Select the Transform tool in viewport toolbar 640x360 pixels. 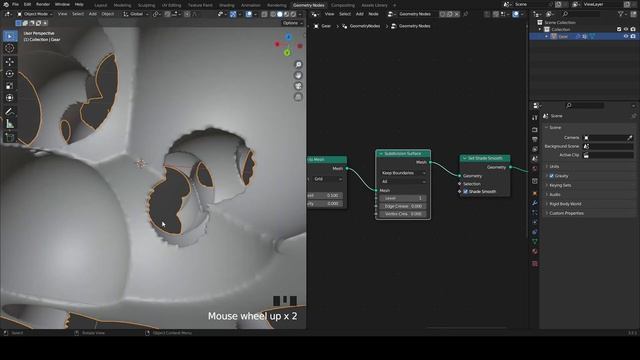(10, 98)
